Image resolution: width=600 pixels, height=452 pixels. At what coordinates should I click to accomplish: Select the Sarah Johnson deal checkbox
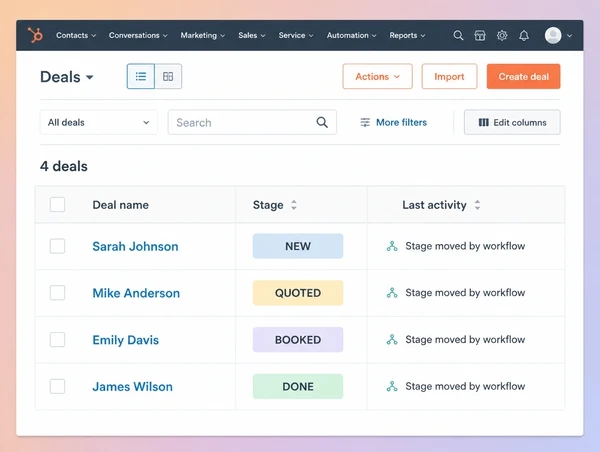coord(57,246)
